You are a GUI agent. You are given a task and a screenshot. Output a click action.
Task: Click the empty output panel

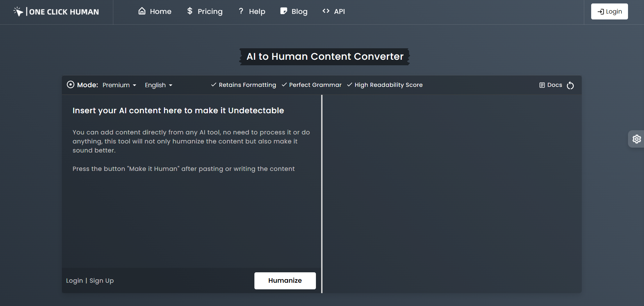pos(452,194)
